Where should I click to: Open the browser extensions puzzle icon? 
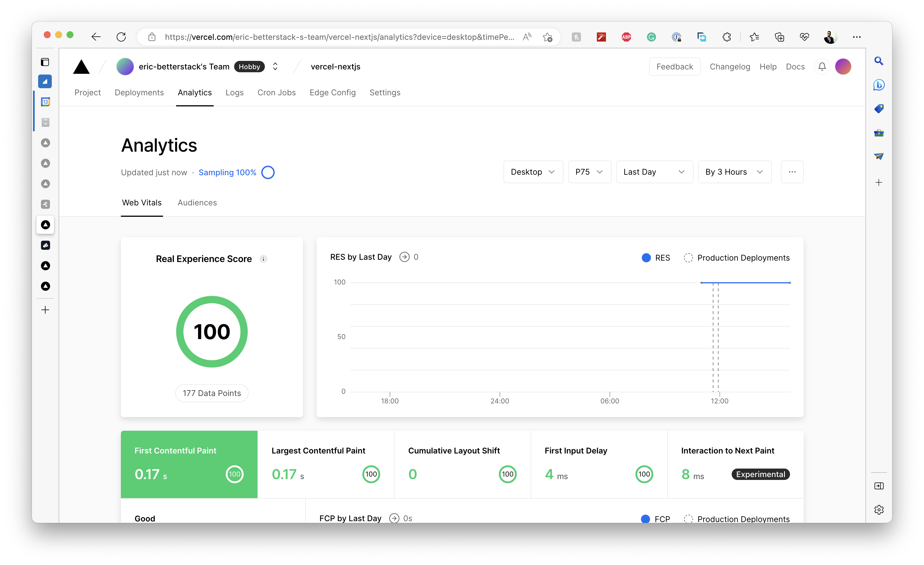click(x=727, y=37)
